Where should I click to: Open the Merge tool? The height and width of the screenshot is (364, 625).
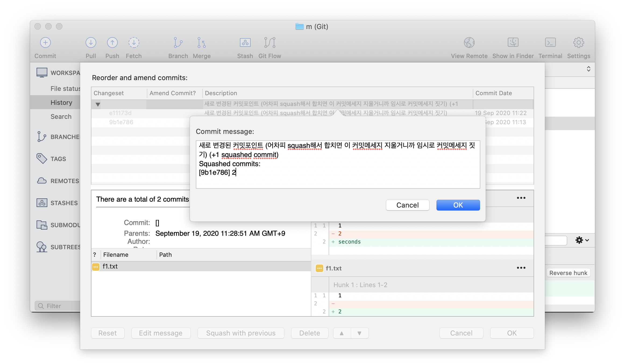[x=201, y=42]
